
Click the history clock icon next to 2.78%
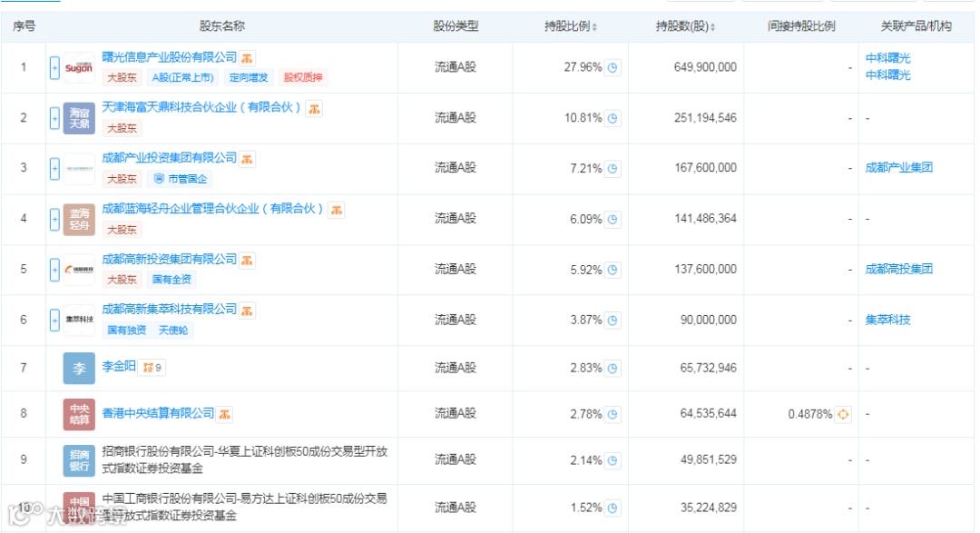tap(613, 414)
